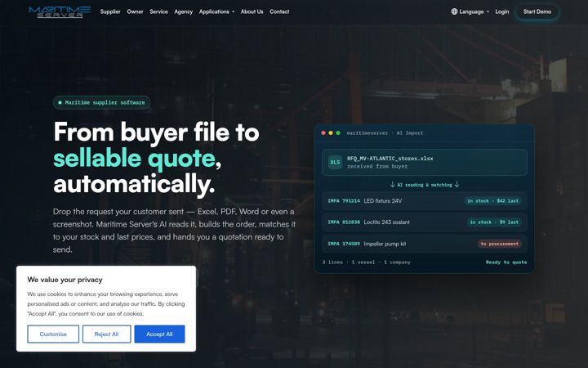Click the globe language icon
This screenshot has width=588, height=368.
(x=454, y=11)
